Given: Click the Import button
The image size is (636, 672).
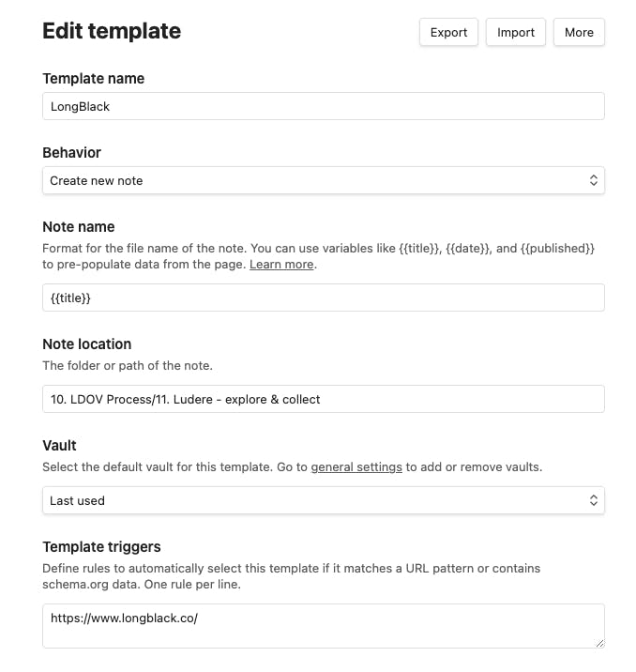Looking at the screenshot, I should point(516,32).
